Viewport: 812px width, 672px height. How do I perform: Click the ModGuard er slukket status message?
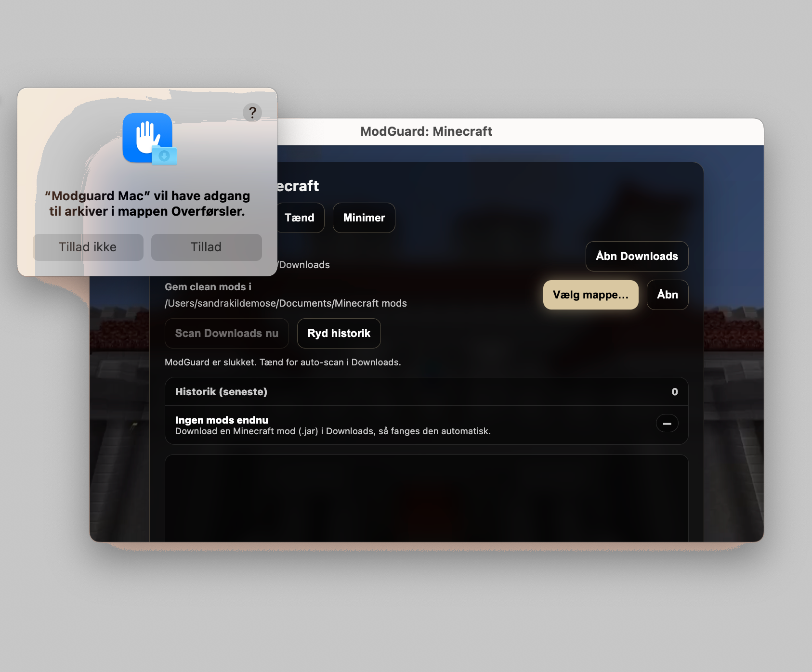(283, 362)
